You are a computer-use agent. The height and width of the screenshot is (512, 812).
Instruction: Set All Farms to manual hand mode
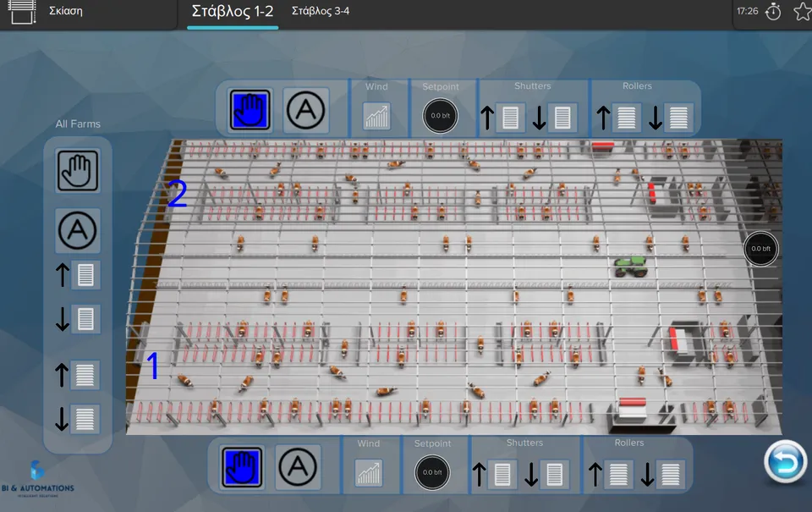[x=78, y=171]
